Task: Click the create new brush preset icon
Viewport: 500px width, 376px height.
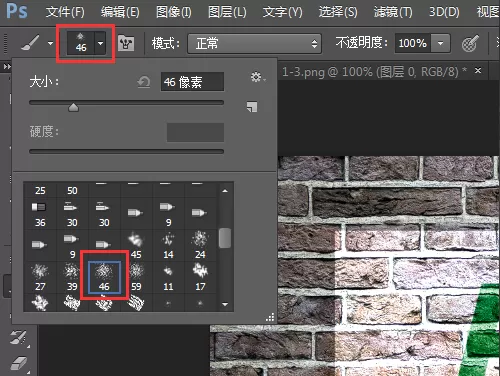Action: click(x=252, y=107)
